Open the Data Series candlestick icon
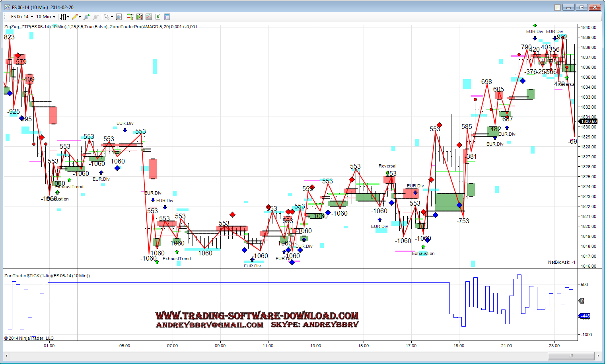Image resolution: width=605 pixels, height=364 pixels. point(139,17)
